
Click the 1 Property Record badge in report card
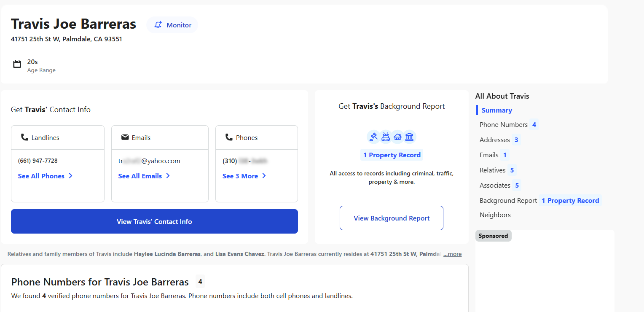click(x=392, y=155)
